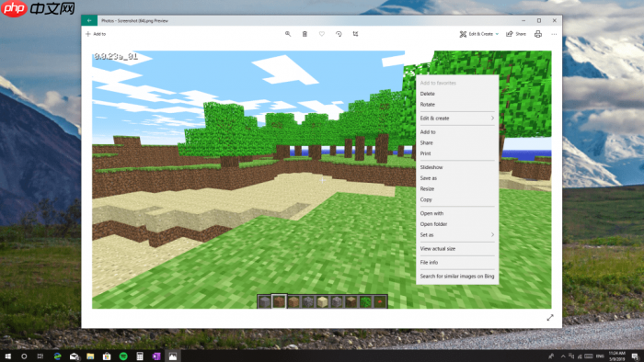Maximize the Photos window
Viewport: 644px width, 362px height.
point(539,20)
